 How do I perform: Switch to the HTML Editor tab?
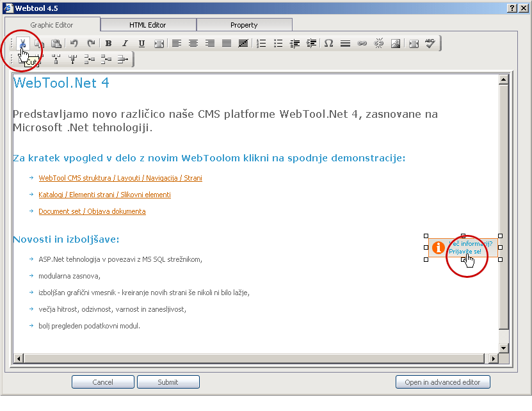(148, 25)
